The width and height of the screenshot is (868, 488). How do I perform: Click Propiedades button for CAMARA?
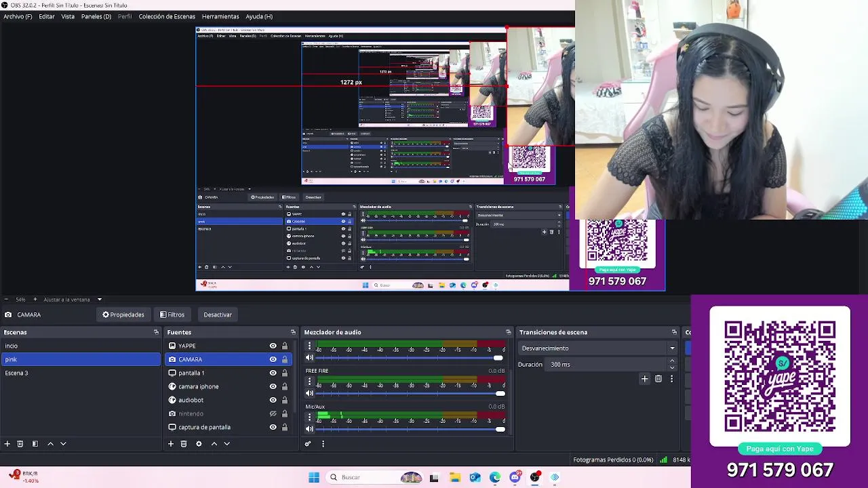(123, 314)
